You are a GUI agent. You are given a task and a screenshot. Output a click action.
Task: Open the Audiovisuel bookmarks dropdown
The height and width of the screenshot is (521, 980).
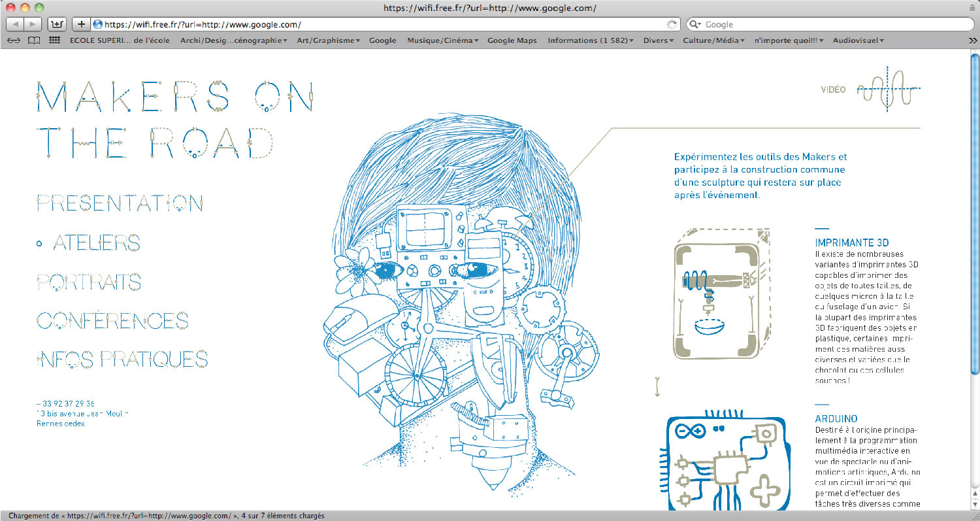[858, 41]
